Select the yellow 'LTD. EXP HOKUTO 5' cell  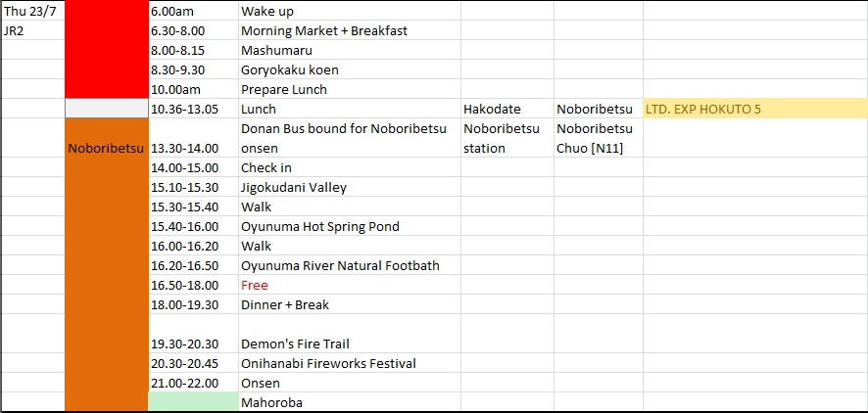click(x=755, y=109)
